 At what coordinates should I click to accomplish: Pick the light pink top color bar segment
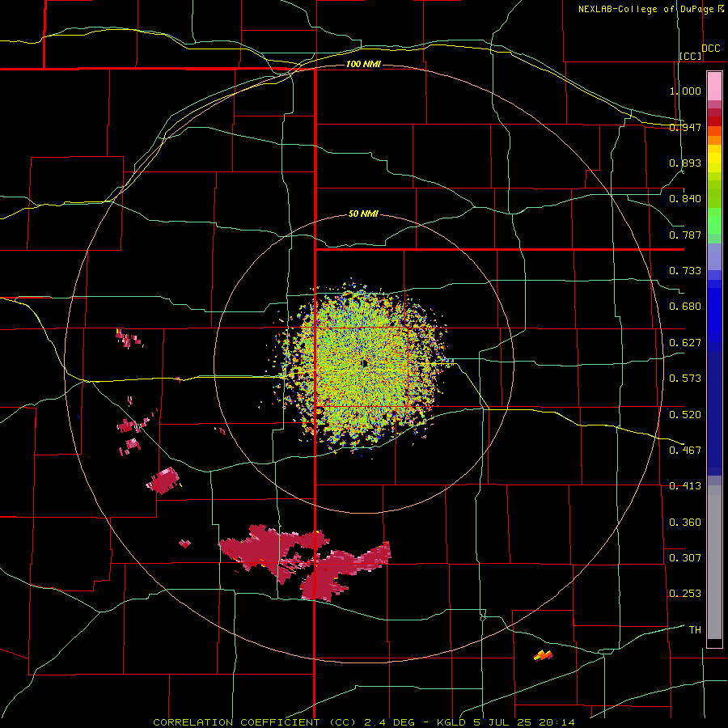[714, 87]
